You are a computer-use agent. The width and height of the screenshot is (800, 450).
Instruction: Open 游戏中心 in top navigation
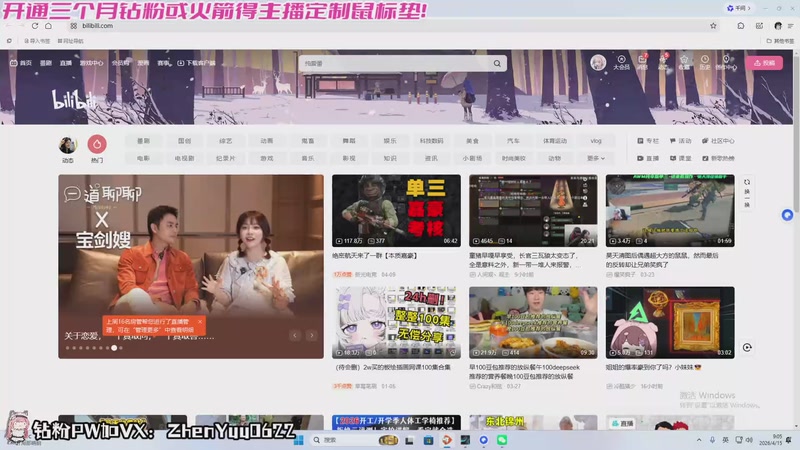91,63
